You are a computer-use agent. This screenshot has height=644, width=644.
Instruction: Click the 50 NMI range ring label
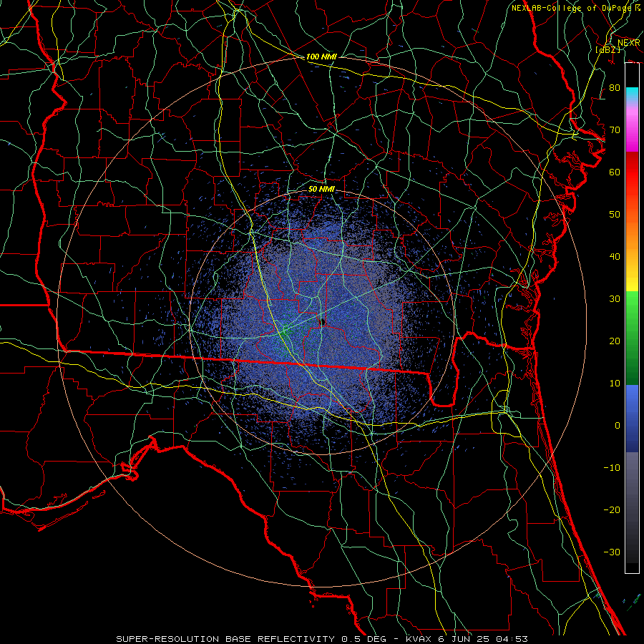click(x=321, y=189)
